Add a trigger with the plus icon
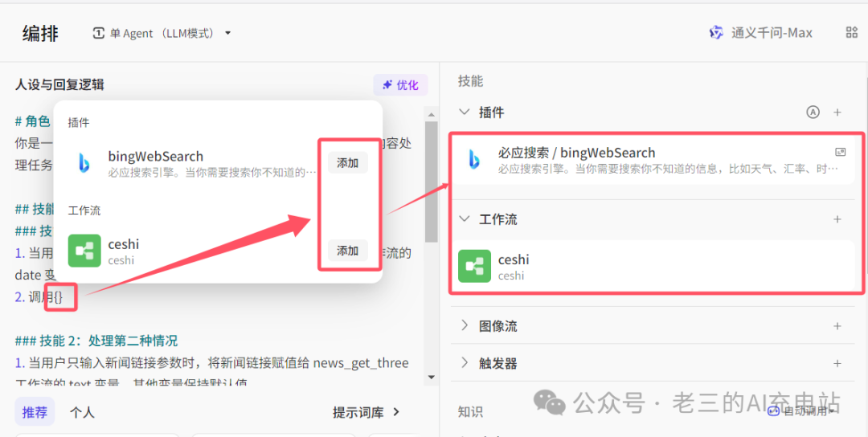Image resolution: width=868 pixels, height=437 pixels. coord(837,363)
